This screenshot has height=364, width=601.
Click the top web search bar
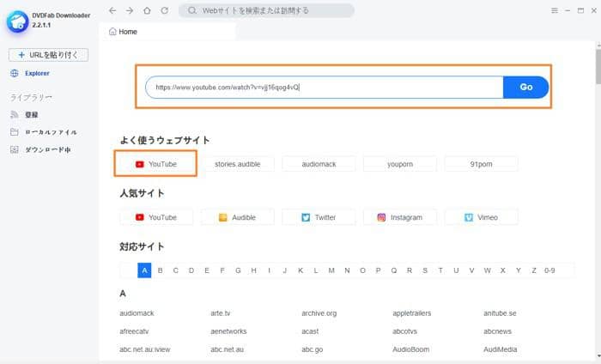(x=266, y=10)
